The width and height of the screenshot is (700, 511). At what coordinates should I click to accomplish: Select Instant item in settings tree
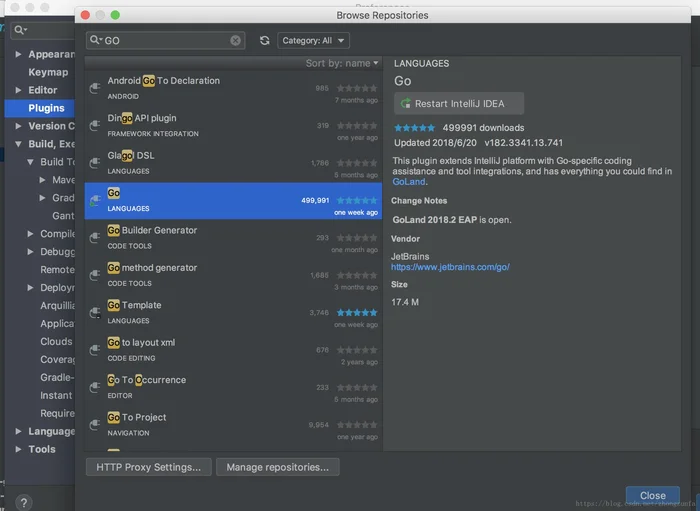click(x=56, y=396)
